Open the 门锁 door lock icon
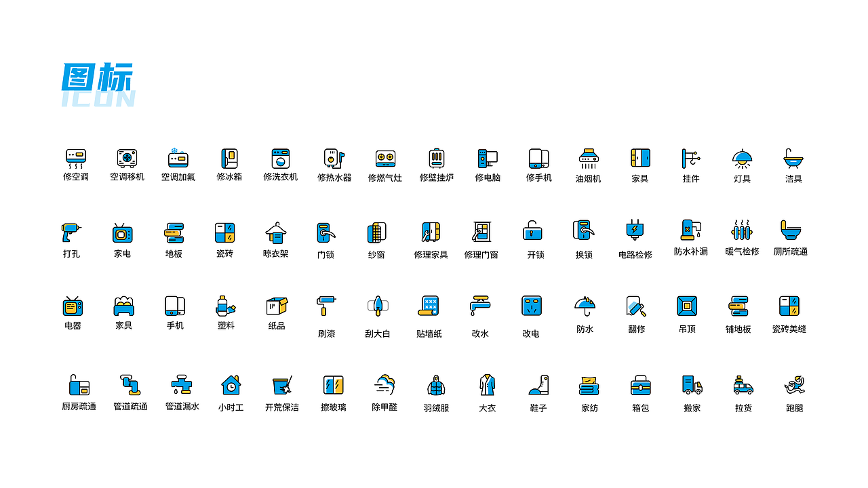 326,233
